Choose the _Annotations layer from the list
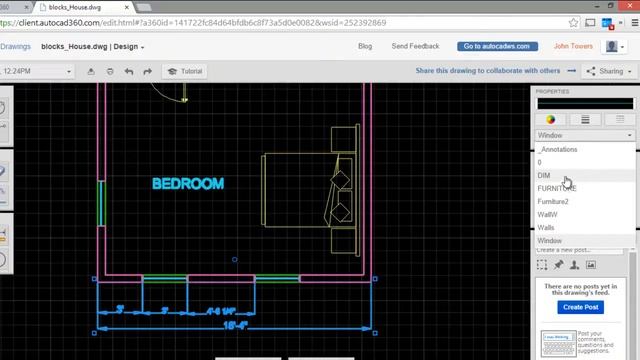 pyautogui.click(x=585, y=149)
